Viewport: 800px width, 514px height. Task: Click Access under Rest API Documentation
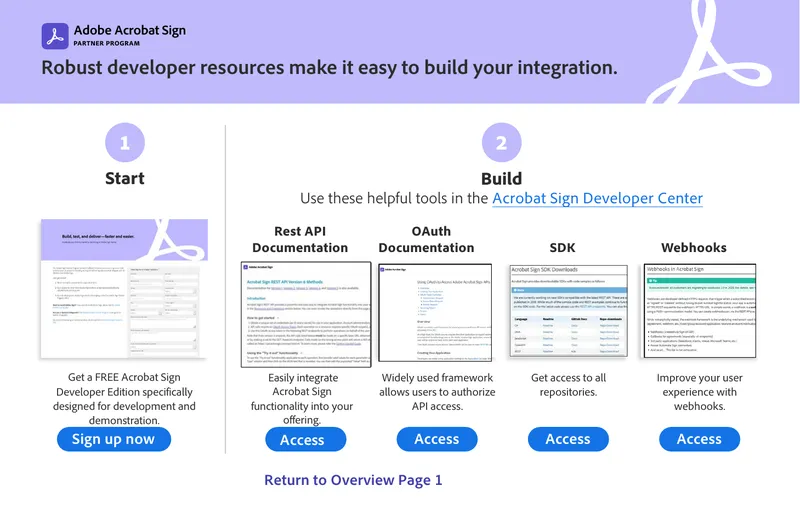306,439
